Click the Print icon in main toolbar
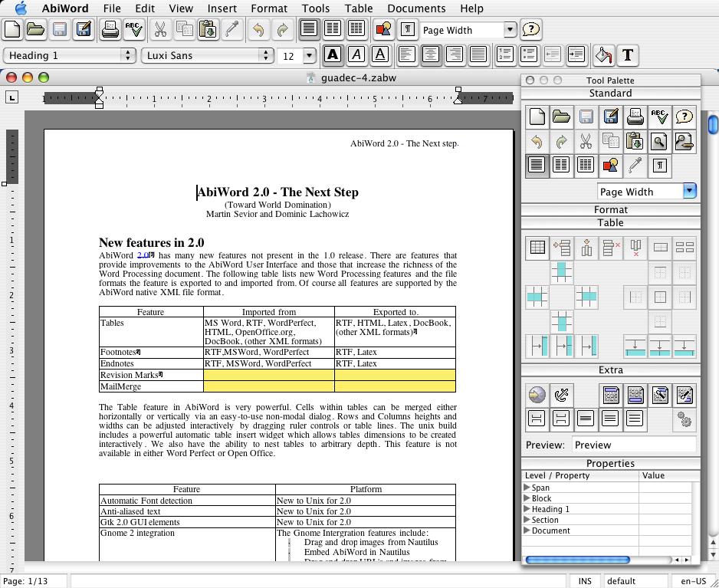Image resolution: width=719 pixels, height=588 pixels. 110,30
